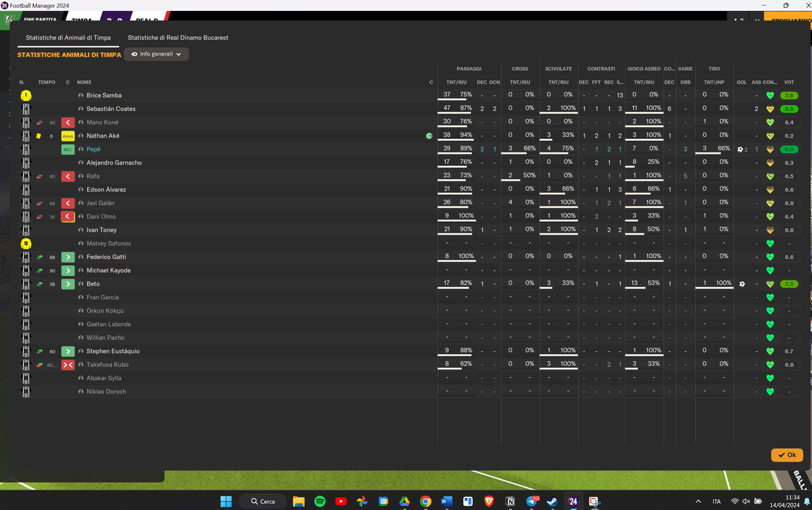The height and width of the screenshot is (510, 812).
Task: Click the red substitution arrow for Javi Galán
Action: (68, 203)
